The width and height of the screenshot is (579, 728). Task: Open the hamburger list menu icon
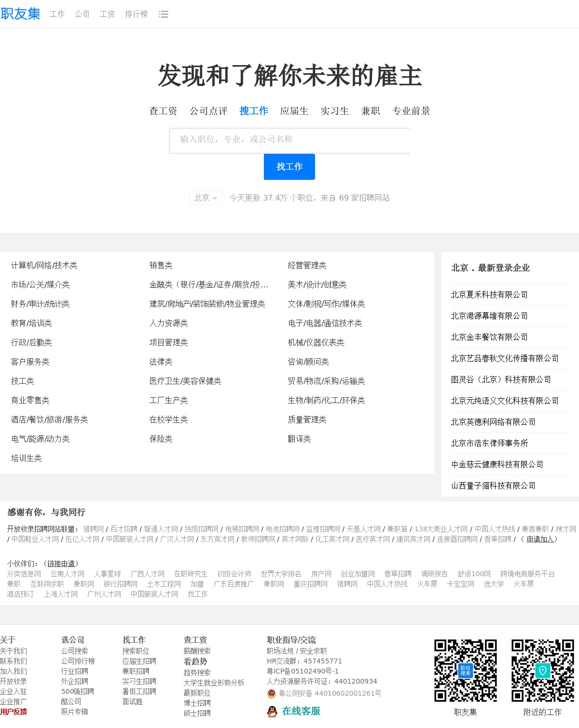click(x=164, y=14)
